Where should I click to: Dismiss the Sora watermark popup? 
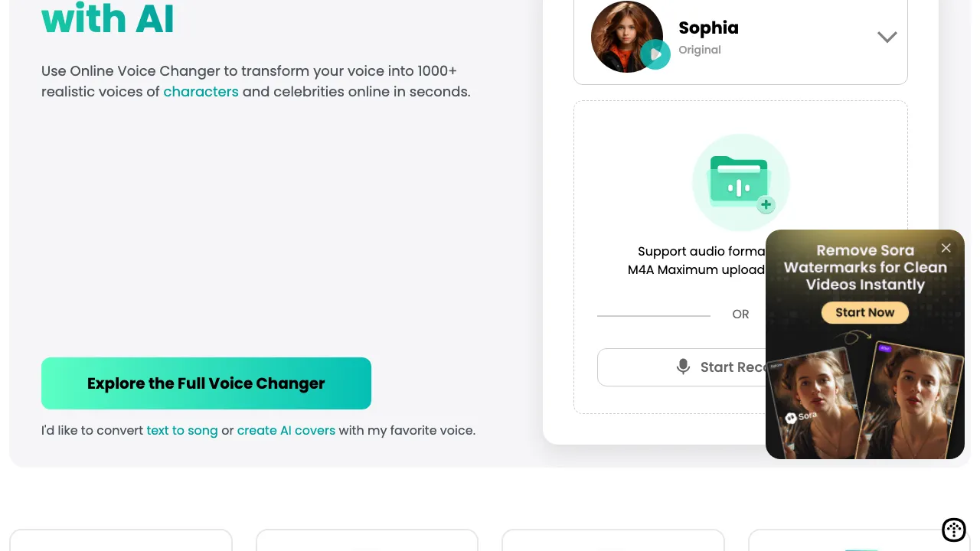pos(946,248)
